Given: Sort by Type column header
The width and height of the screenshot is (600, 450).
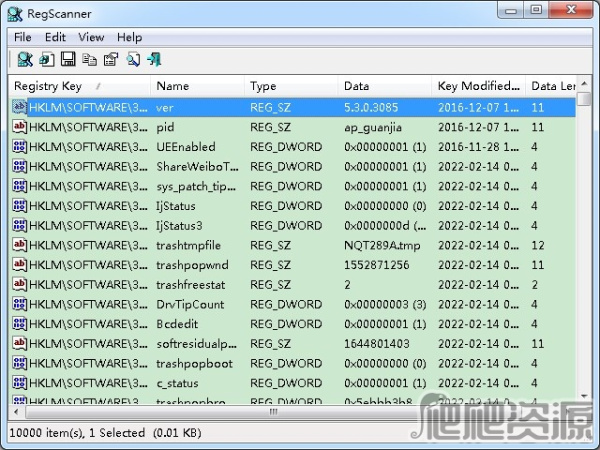Looking at the screenshot, I should pyautogui.click(x=291, y=86).
